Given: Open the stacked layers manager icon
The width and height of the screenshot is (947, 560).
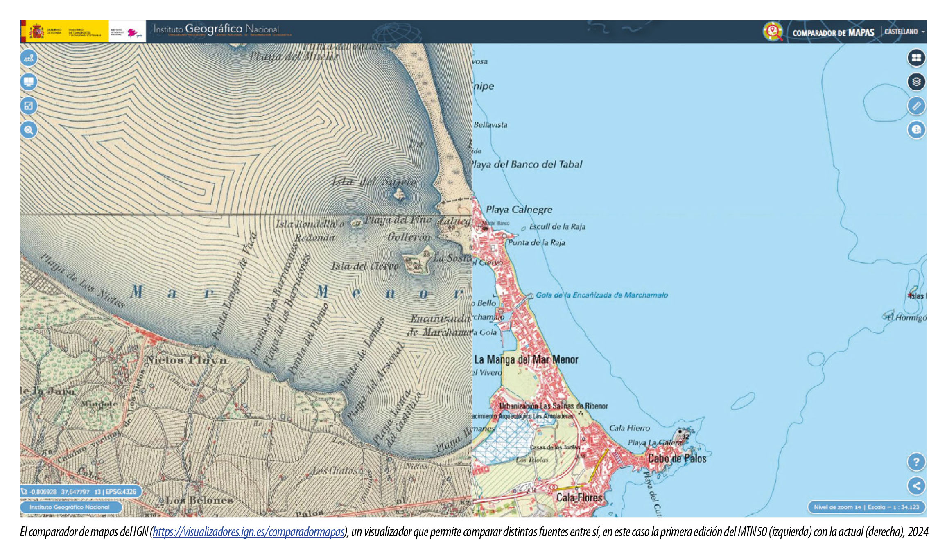Looking at the screenshot, I should tap(916, 82).
